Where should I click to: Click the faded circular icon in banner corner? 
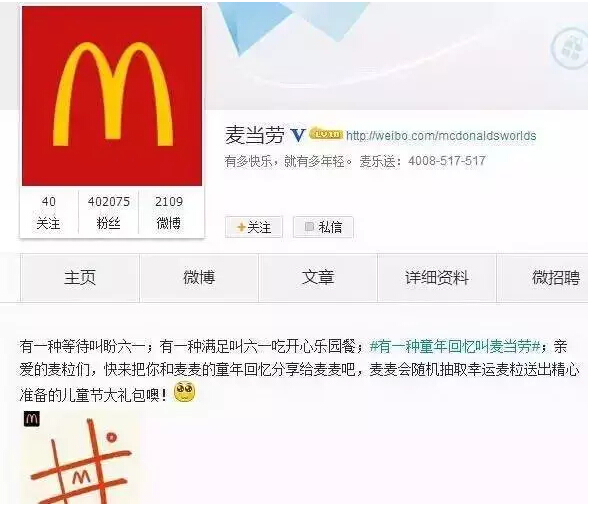(570, 48)
